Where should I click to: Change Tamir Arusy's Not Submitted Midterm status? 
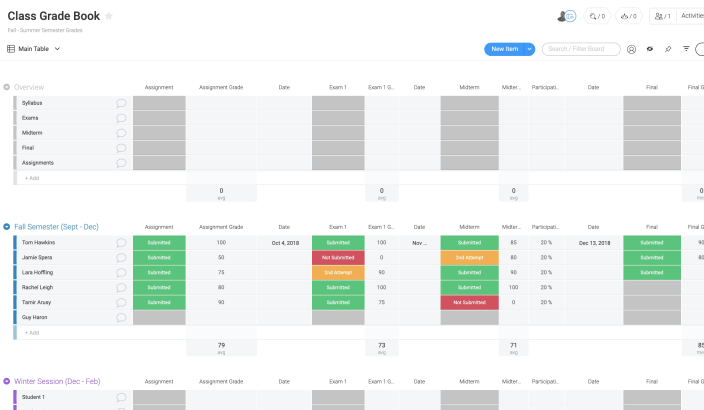coord(469,302)
